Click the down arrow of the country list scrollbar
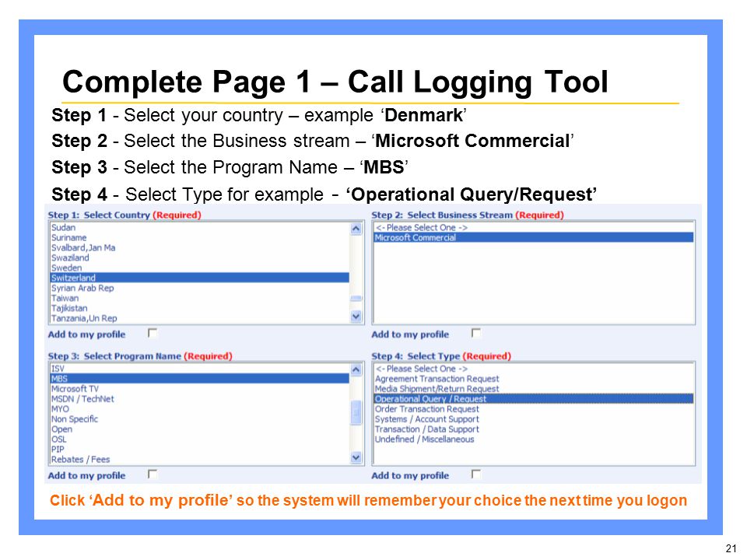This screenshot has width=747, height=560. click(356, 317)
